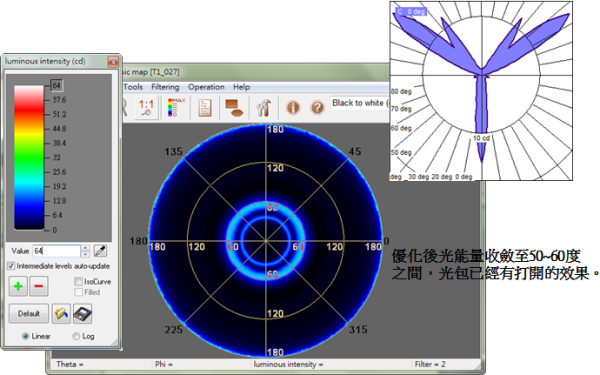Click the Default button
This screenshot has width=600, height=375.
pos(29,314)
